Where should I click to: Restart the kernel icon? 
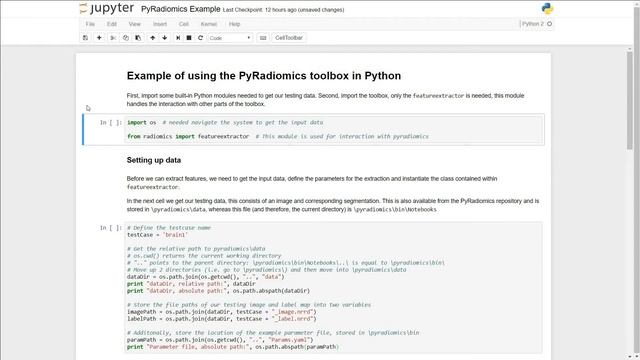tap(200, 38)
